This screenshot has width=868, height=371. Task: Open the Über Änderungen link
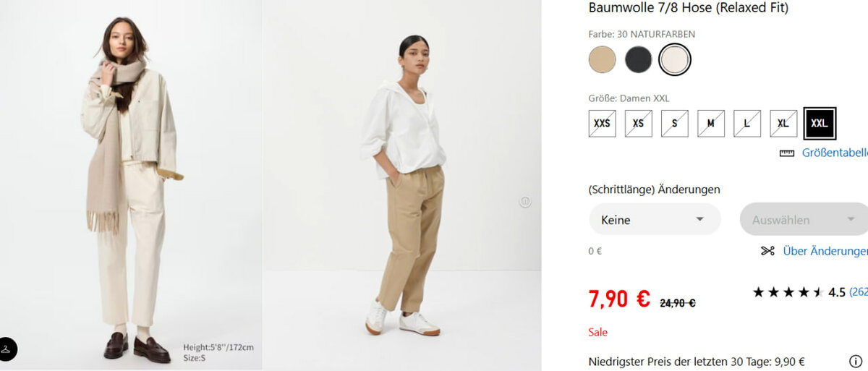(x=825, y=251)
